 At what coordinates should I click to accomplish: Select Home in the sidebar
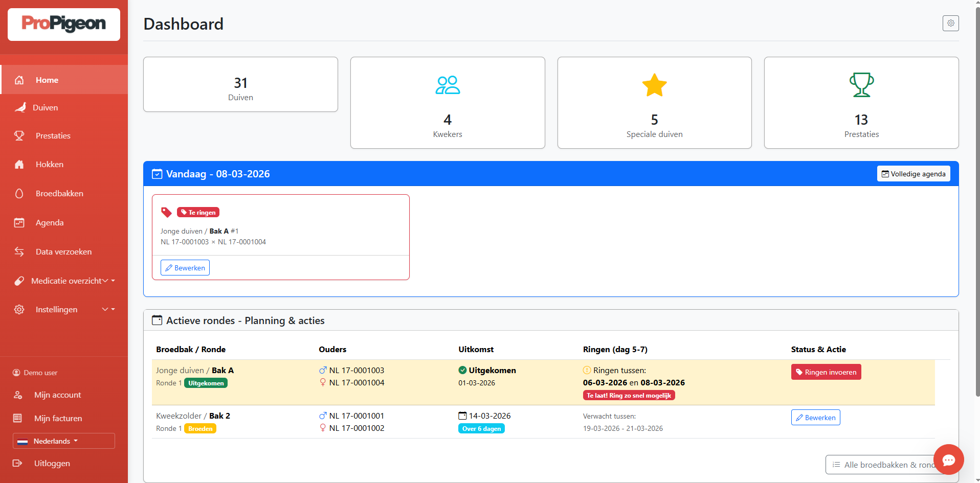tap(47, 80)
